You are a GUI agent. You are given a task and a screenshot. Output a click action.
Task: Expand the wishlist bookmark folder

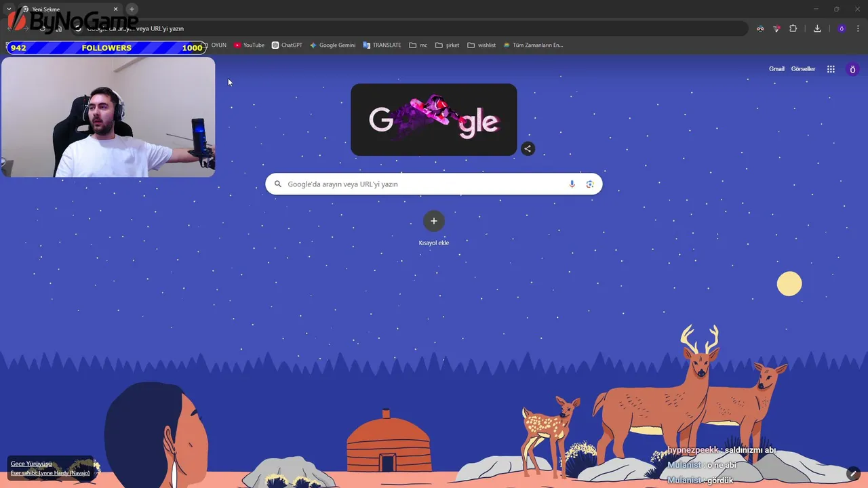481,45
